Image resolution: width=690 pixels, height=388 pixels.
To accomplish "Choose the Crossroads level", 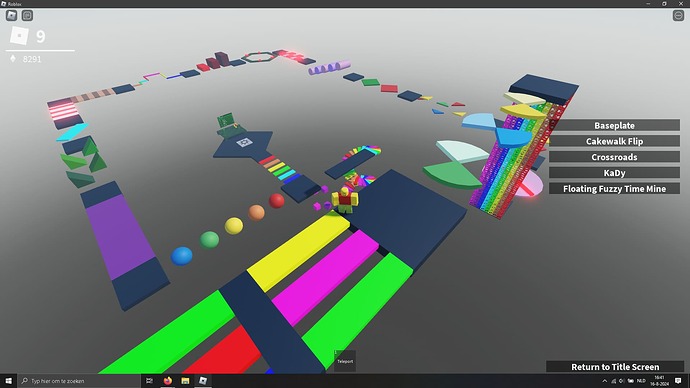I will [x=614, y=157].
